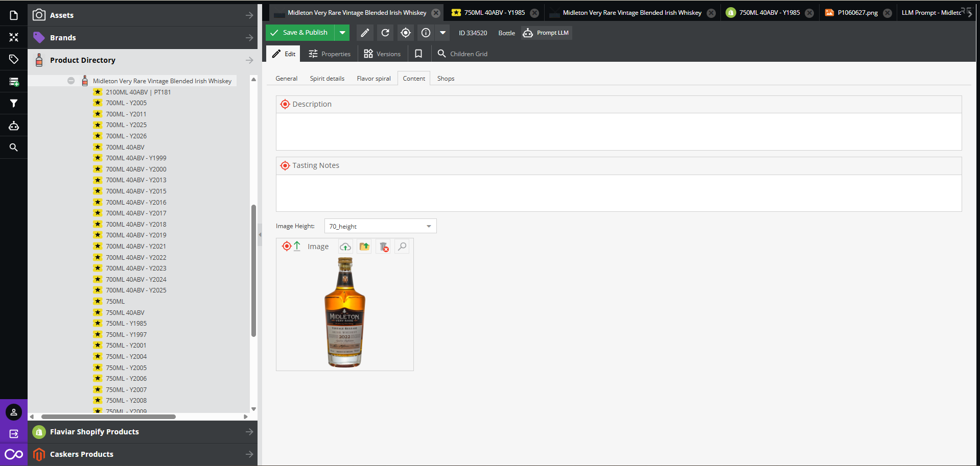The height and width of the screenshot is (466, 980).
Task: Click the tree scroll down arrow
Action: (253, 409)
